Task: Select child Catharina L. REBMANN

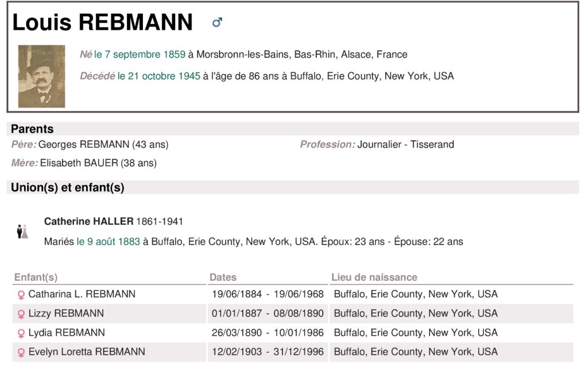Action: pos(82,294)
